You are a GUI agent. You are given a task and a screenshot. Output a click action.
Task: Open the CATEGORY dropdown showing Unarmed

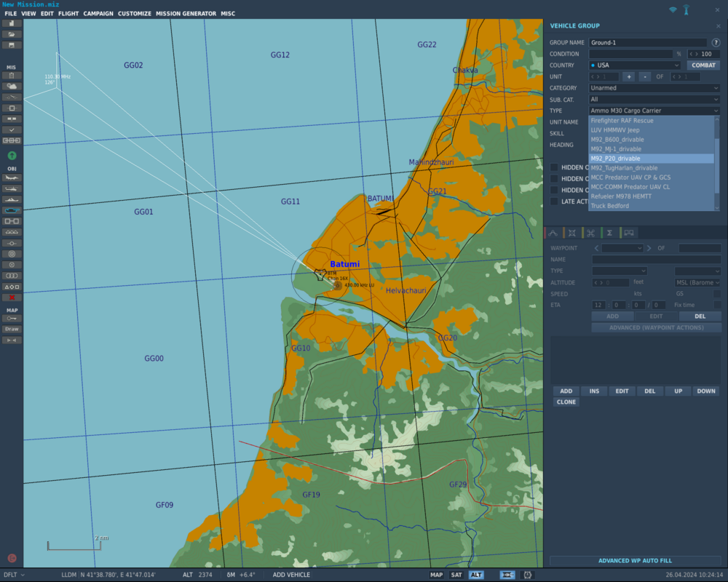654,88
